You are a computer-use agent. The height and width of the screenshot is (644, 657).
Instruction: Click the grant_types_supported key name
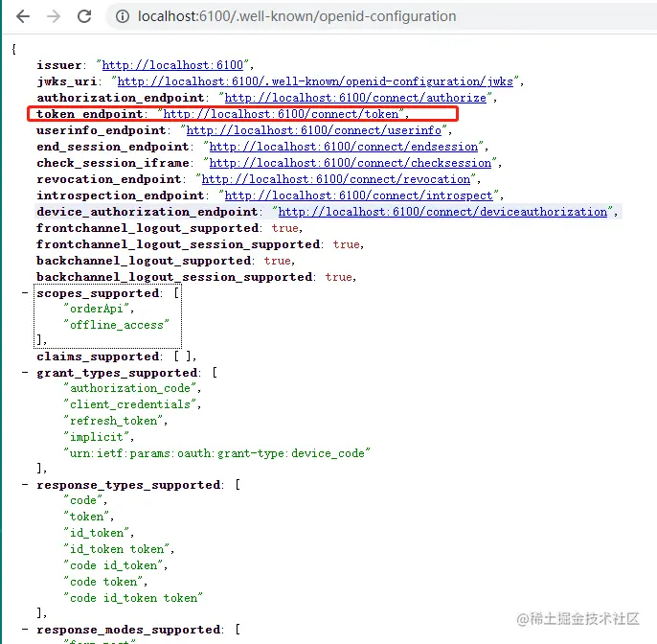[117, 373]
